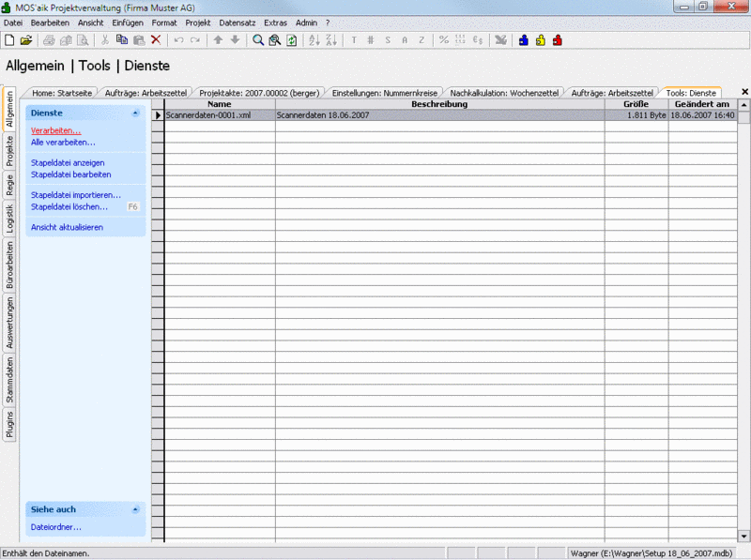The image size is (751, 560).
Task: Click the T toolbar icon
Action: 354,40
